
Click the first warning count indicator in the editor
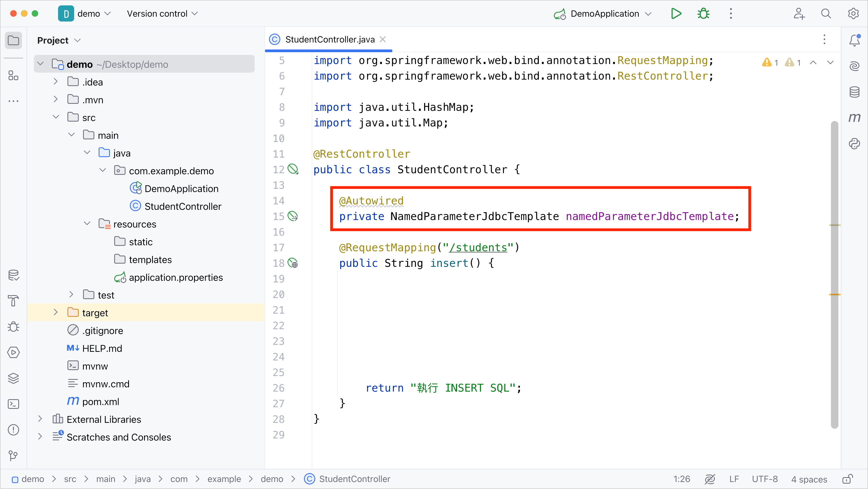click(770, 62)
